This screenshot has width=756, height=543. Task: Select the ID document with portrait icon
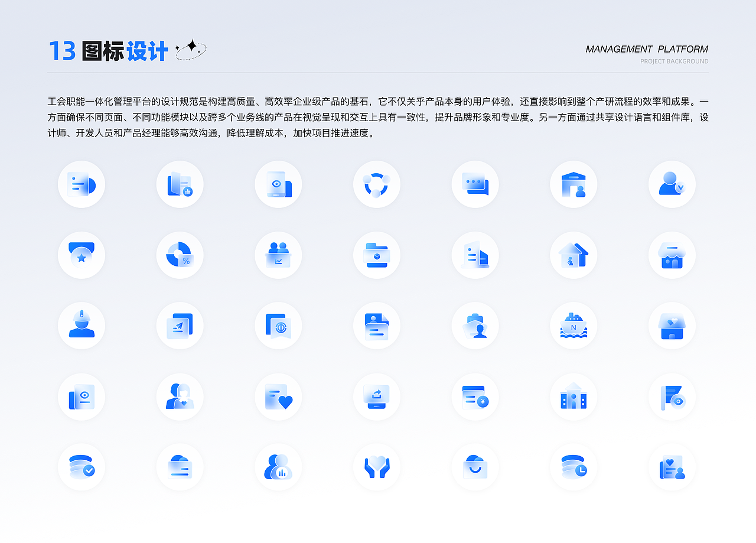click(x=377, y=326)
